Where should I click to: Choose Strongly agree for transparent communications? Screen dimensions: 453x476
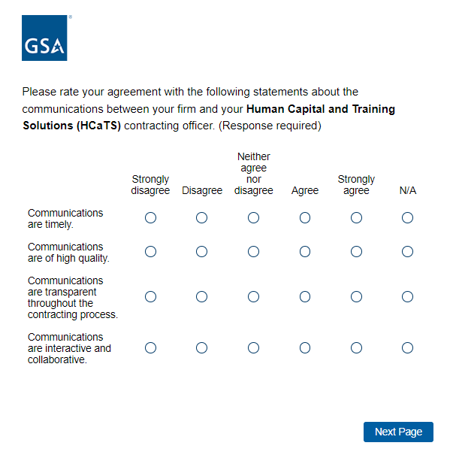(356, 297)
